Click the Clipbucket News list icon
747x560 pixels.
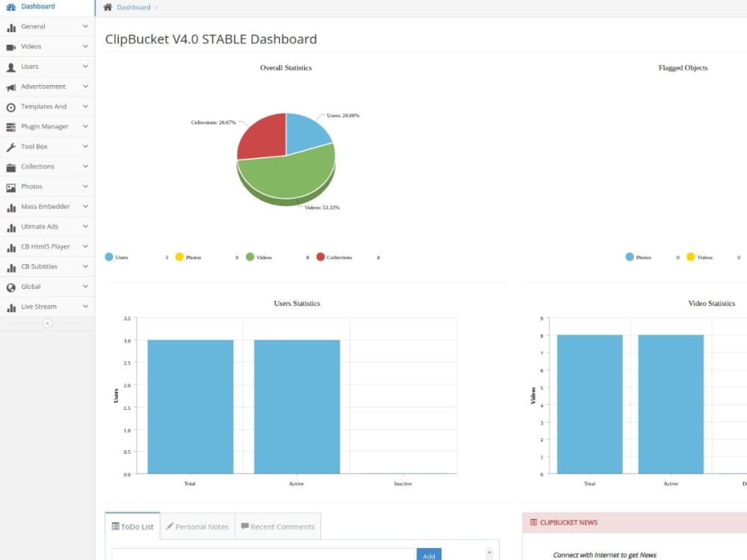[x=533, y=523]
